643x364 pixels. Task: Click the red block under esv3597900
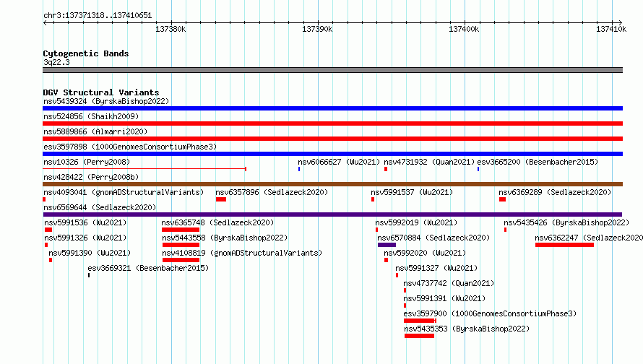coord(420,321)
